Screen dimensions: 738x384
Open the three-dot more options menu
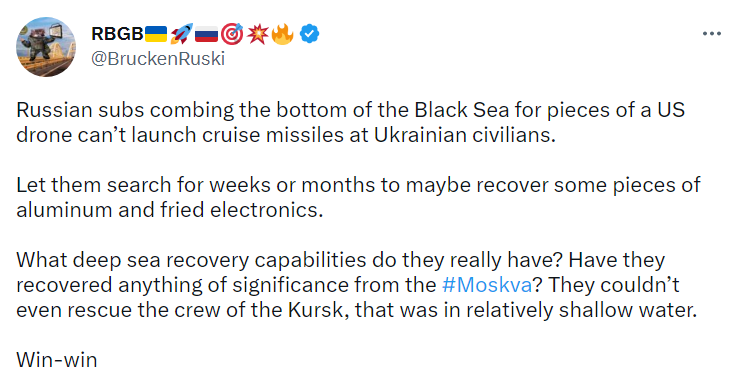point(711,33)
